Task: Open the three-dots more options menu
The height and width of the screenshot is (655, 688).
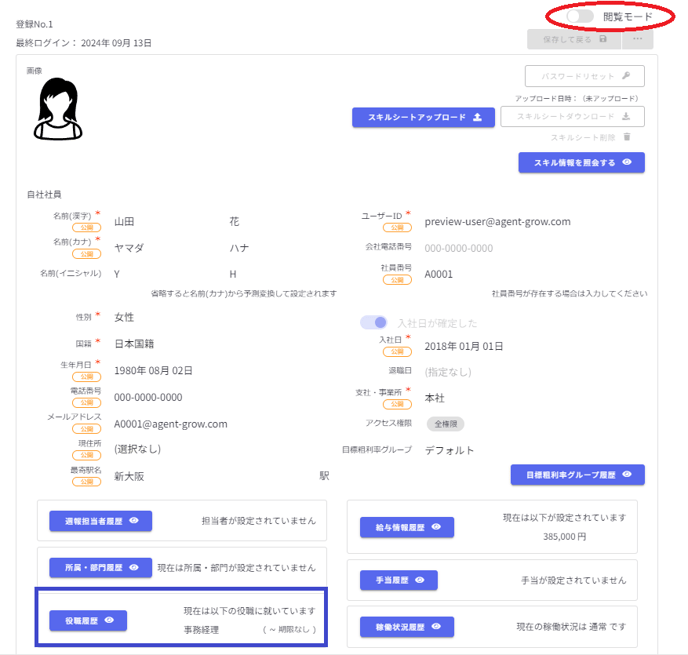Action: click(x=637, y=39)
